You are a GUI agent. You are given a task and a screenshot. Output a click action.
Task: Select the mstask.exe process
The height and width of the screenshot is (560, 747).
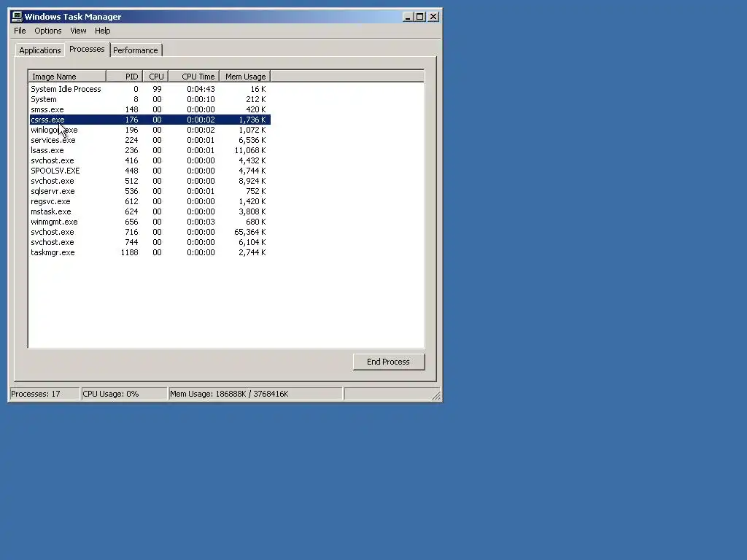(150, 212)
